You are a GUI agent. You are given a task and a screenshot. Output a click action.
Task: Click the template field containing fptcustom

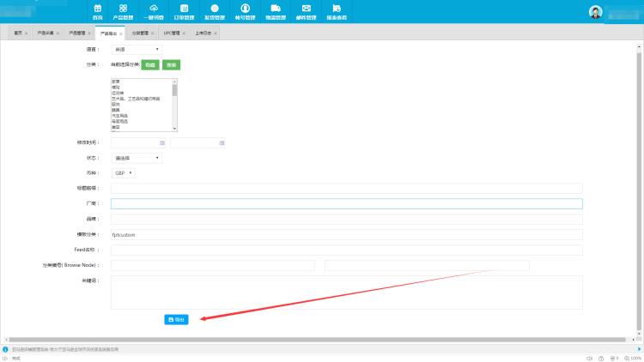[347, 235]
